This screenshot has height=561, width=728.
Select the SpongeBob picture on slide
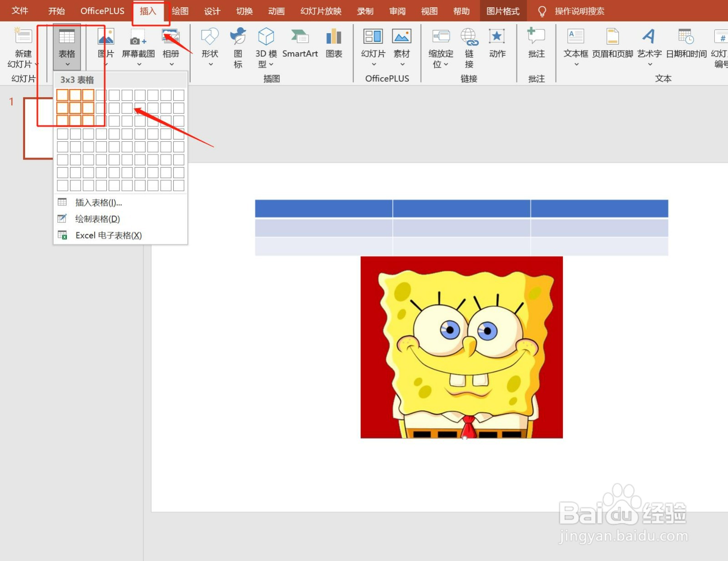(x=461, y=347)
